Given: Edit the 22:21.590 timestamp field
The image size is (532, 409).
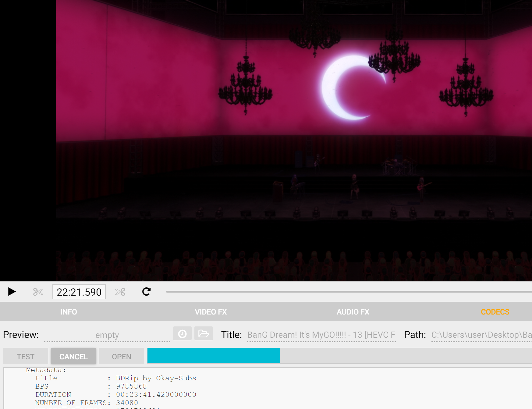Looking at the screenshot, I should click(79, 292).
